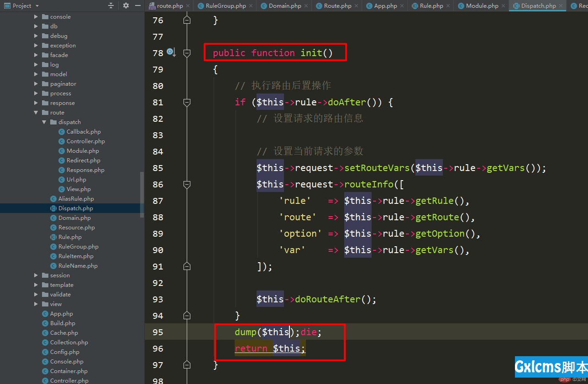This screenshot has width=588, height=384.
Task: Open Response.php in the tree
Action: point(85,170)
